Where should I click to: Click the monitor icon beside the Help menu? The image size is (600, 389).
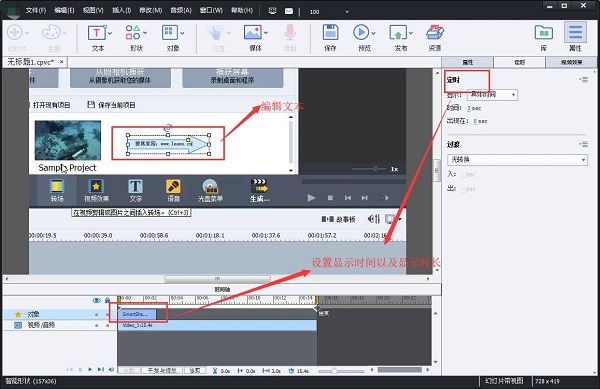coord(272,11)
